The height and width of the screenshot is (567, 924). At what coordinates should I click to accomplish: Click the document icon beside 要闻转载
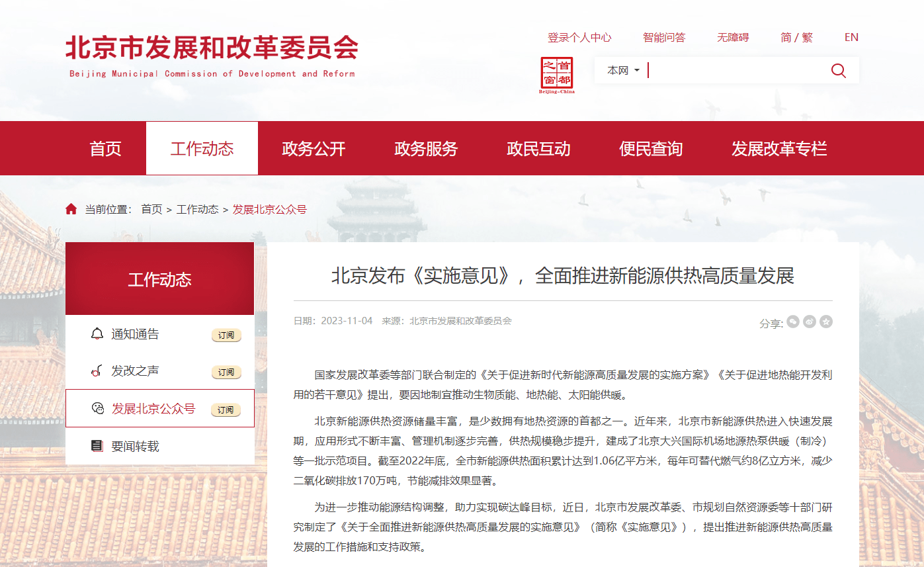point(97,446)
